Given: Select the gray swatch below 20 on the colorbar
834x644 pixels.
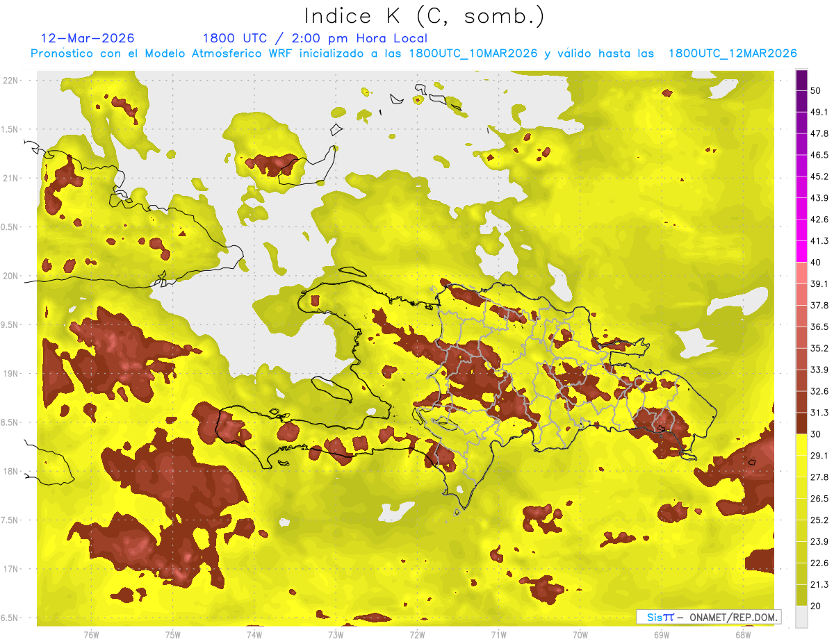Looking at the screenshot, I should tap(801, 617).
